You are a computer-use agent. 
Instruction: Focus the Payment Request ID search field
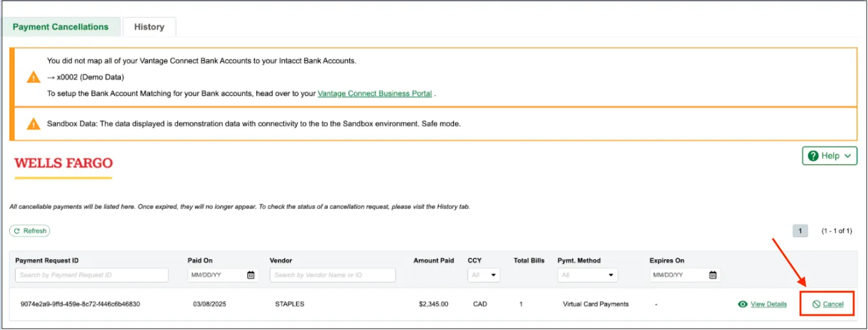click(92, 275)
